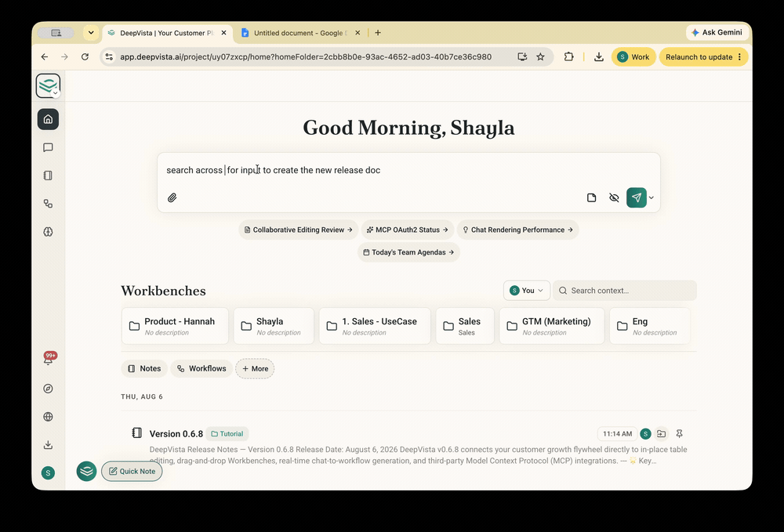Select the Workflows filter tab

(201, 369)
